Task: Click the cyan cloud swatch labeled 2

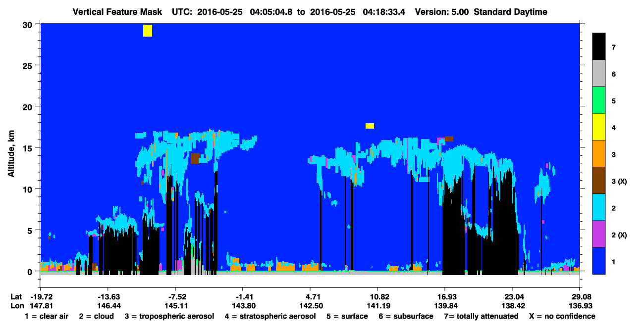Action: tap(599, 207)
